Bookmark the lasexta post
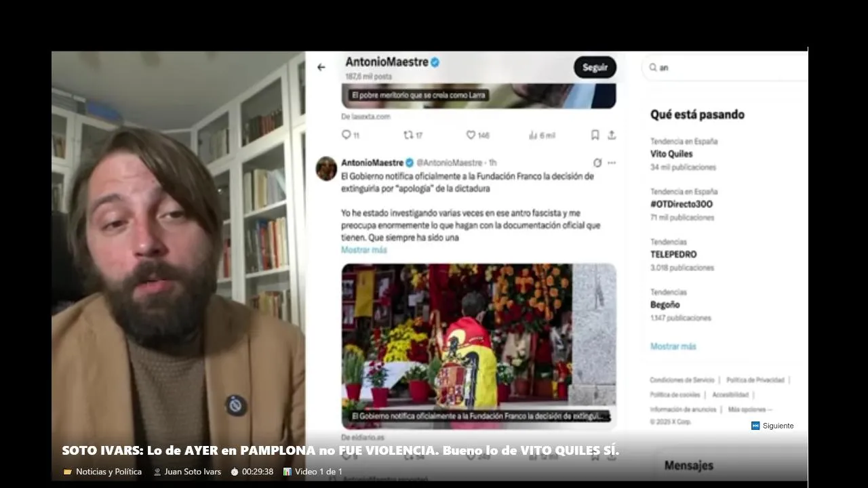Image resolution: width=868 pixels, height=488 pixels. click(595, 135)
